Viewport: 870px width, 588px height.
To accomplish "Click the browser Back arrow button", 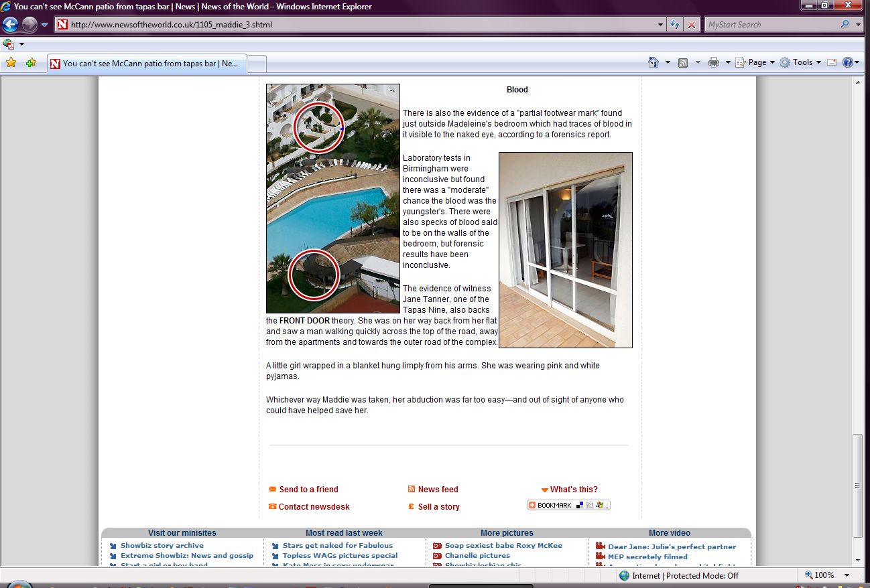I will click(10, 25).
